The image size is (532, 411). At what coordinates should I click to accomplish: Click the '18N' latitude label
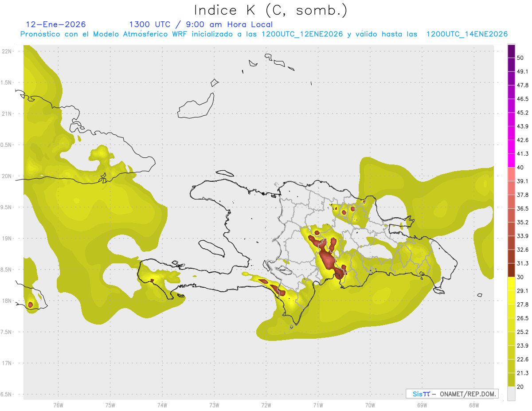7,301
